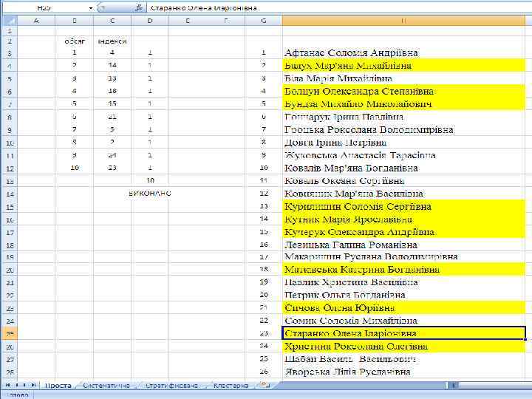Select cell with Афтанас Соломія Андріївна
Viewport: 532px width, 399px height.
pos(403,52)
